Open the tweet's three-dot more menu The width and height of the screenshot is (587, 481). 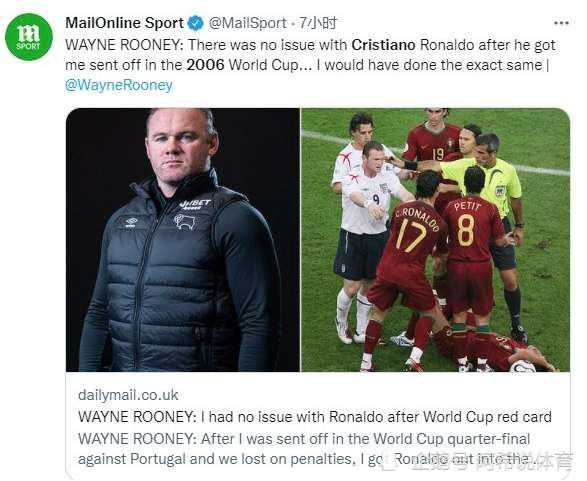pyautogui.click(x=561, y=23)
